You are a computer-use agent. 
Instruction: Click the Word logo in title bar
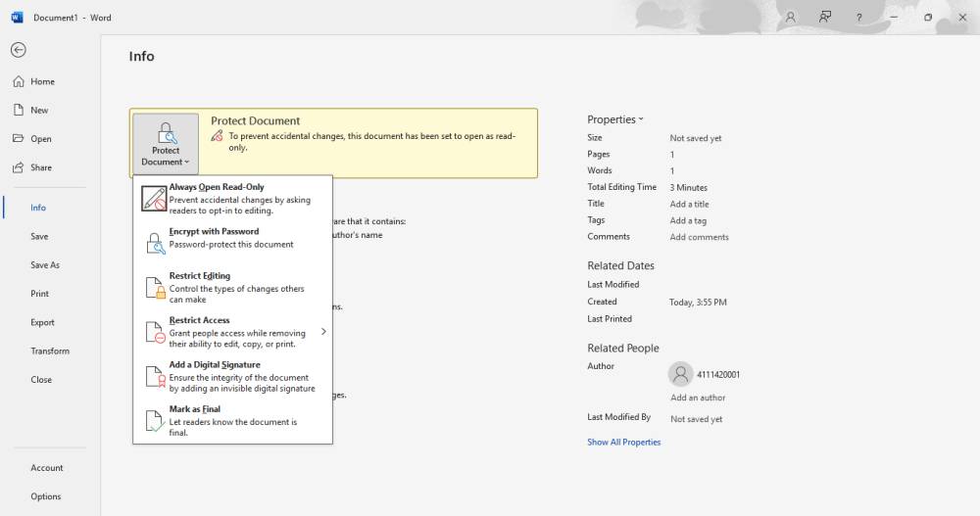[17, 18]
